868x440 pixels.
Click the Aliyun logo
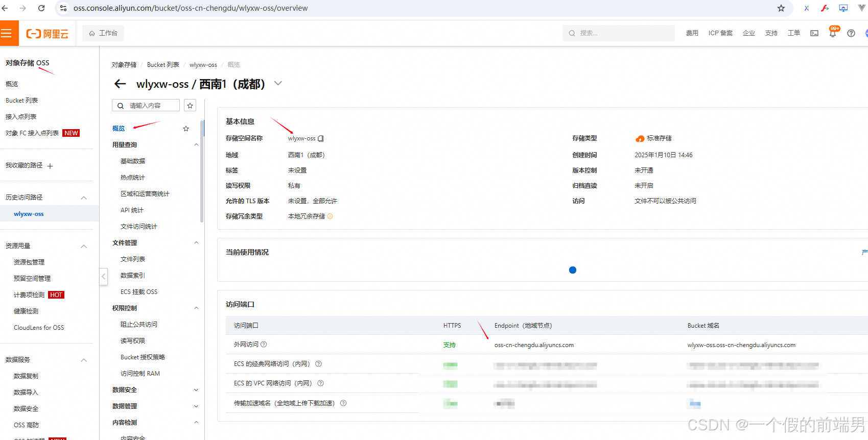(47, 34)
